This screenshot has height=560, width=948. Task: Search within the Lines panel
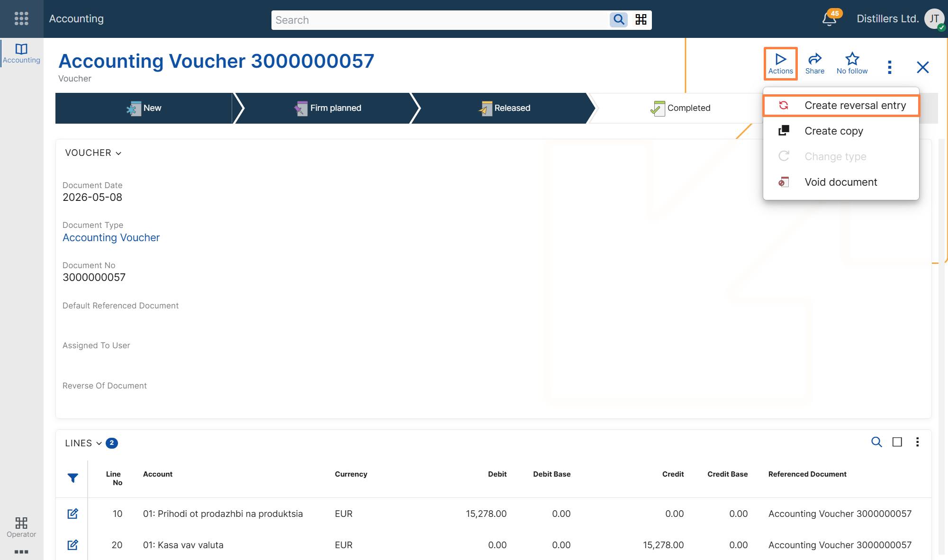click(x=876, y=442)
